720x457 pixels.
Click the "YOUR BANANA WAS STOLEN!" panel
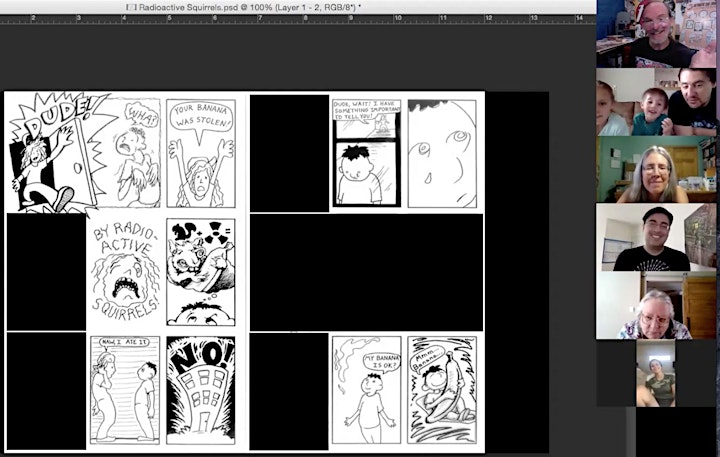pyautogui.click(x=201, y=153)
